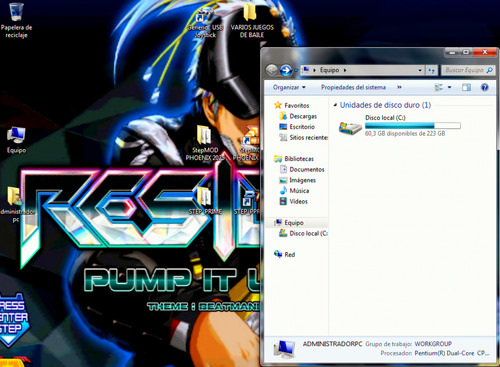
Task: Click Propiedades del sistema
Action: click(x=353, y=87)
